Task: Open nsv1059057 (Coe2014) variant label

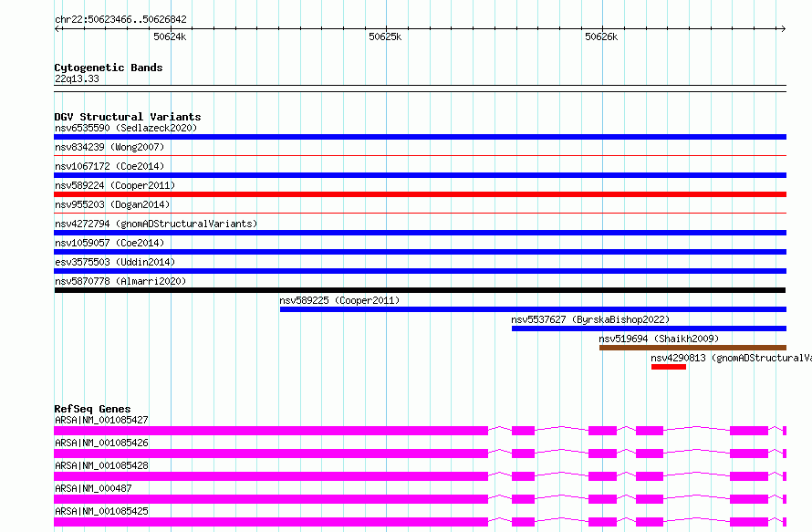Action: click(x=109, y=243)
